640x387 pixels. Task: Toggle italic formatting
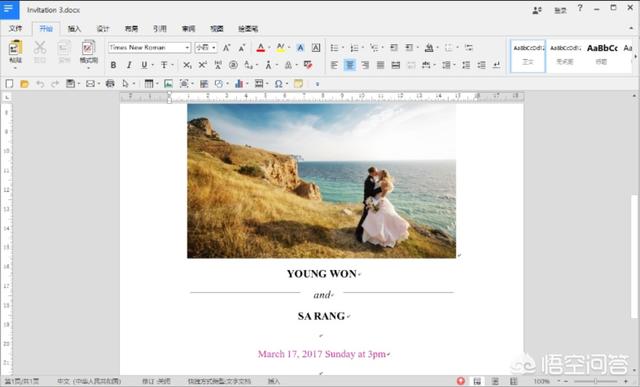coord(129,65)
